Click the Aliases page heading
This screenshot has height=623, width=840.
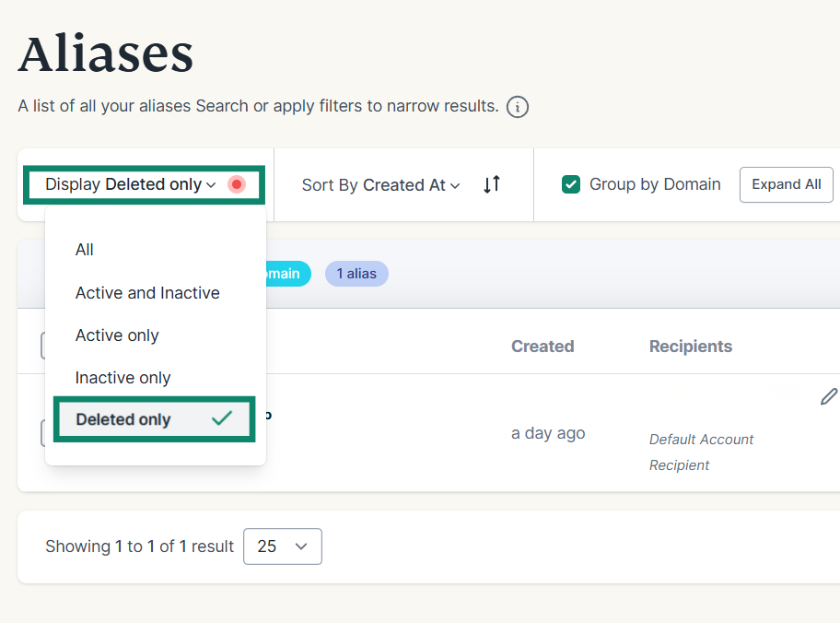(x=106, y=53)
